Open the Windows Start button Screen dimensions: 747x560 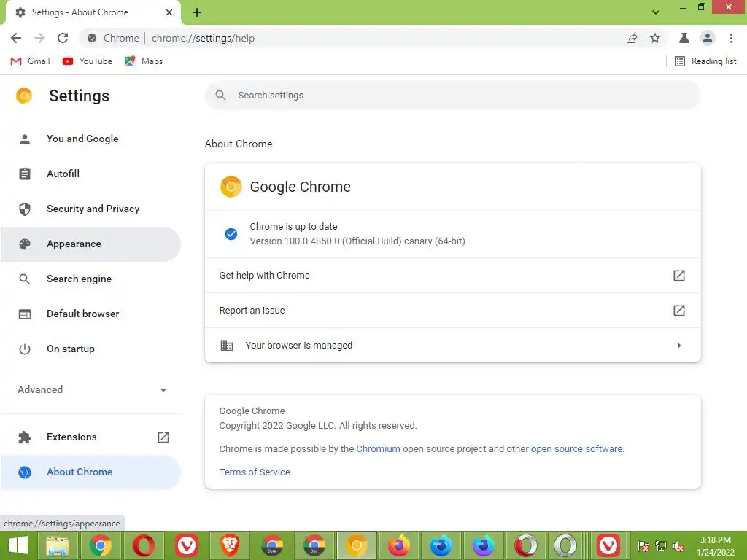click(x=18, y=545)
